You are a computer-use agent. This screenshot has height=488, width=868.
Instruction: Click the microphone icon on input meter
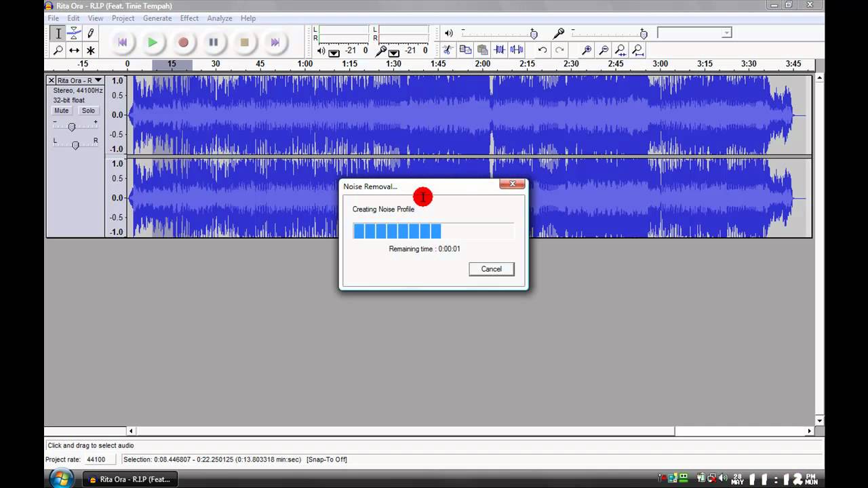coord(382,51)
